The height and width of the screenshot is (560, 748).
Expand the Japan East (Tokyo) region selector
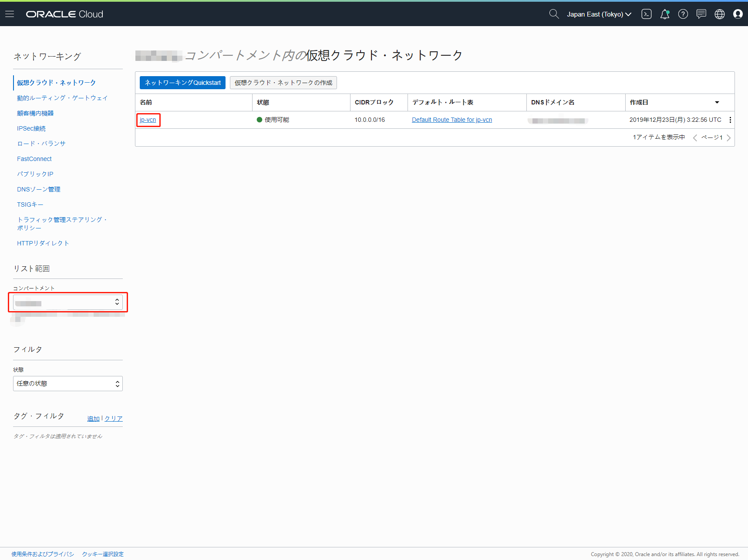pyautogui.click(x=599, y=14)
